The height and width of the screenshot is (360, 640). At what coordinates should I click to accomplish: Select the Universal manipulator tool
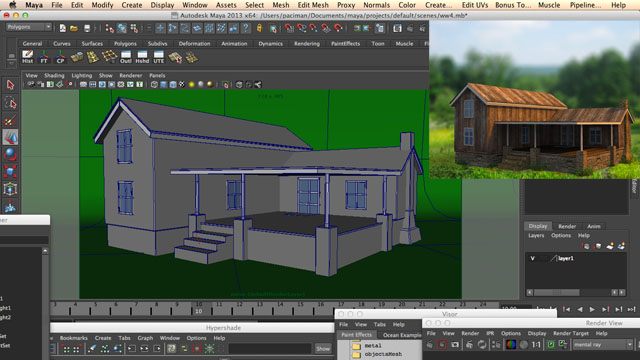[x=10, y=189]
